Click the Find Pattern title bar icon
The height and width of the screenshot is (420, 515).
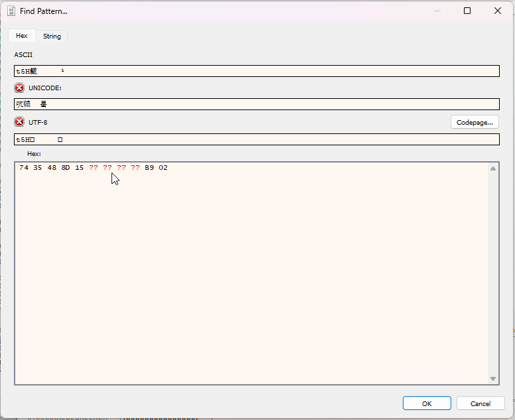click(11, 11)
